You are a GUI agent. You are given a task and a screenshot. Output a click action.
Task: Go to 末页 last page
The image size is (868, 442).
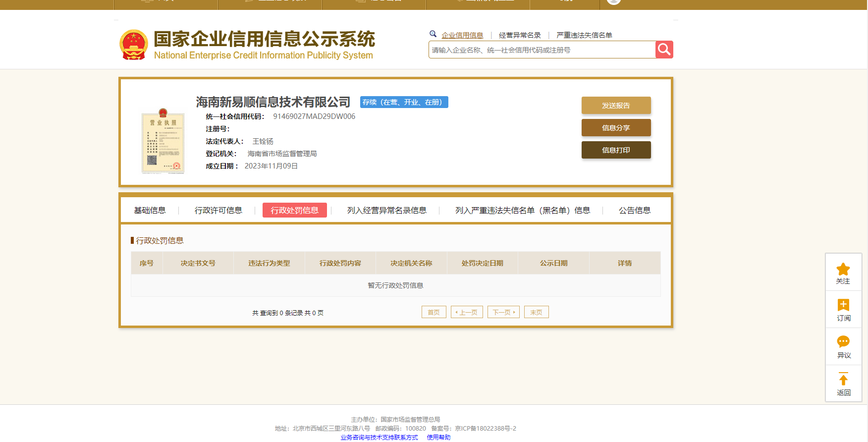click(x=536, y=312)
